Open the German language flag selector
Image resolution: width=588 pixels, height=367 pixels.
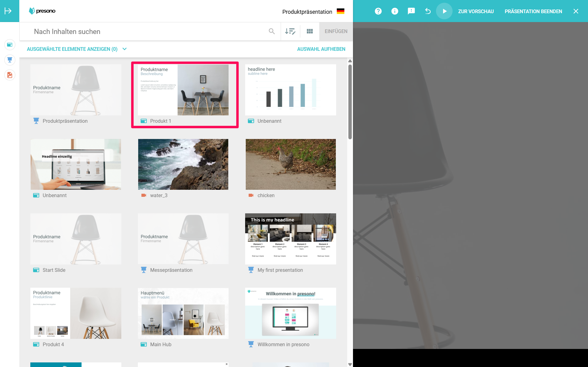tap(340, 11)
